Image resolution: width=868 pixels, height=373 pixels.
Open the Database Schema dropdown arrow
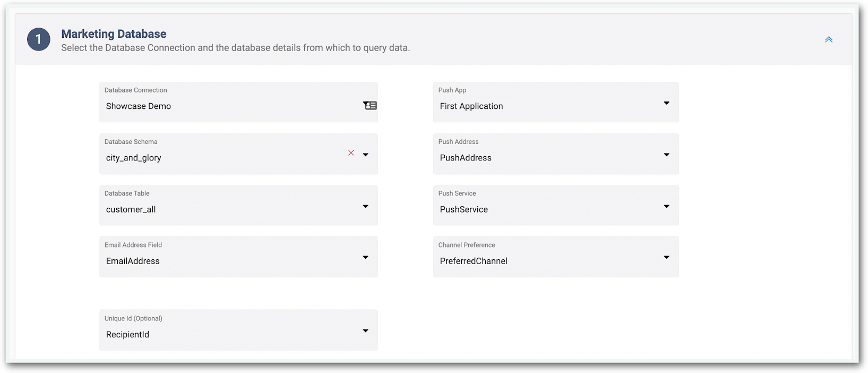[x=366, y=155]
